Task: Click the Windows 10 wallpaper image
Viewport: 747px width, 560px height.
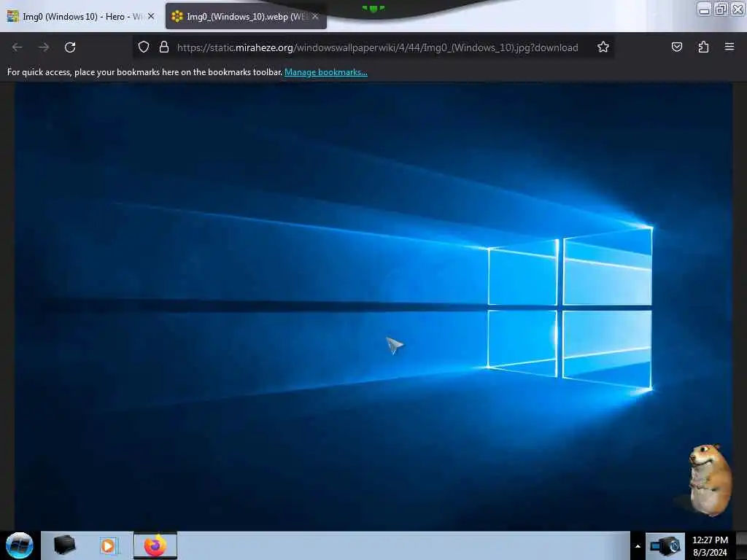Action: tap(373, 306)
